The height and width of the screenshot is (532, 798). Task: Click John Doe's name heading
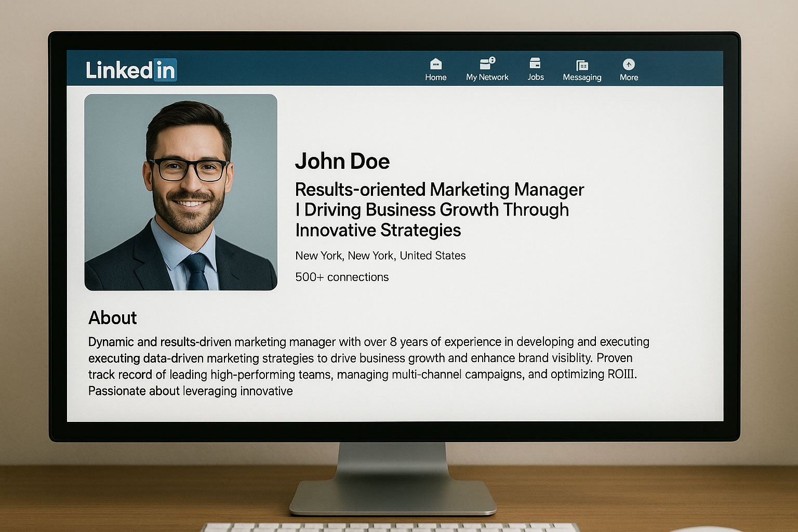click(342, 161)
